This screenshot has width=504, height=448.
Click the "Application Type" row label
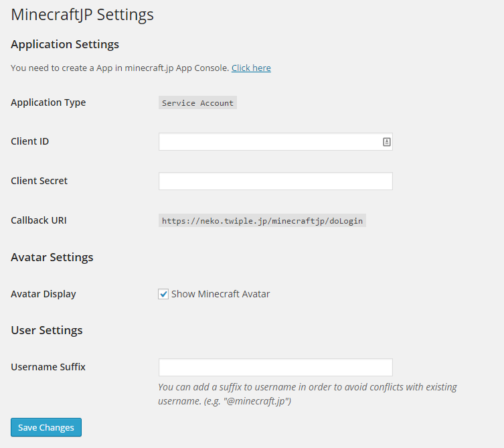(x=48, y=102)
